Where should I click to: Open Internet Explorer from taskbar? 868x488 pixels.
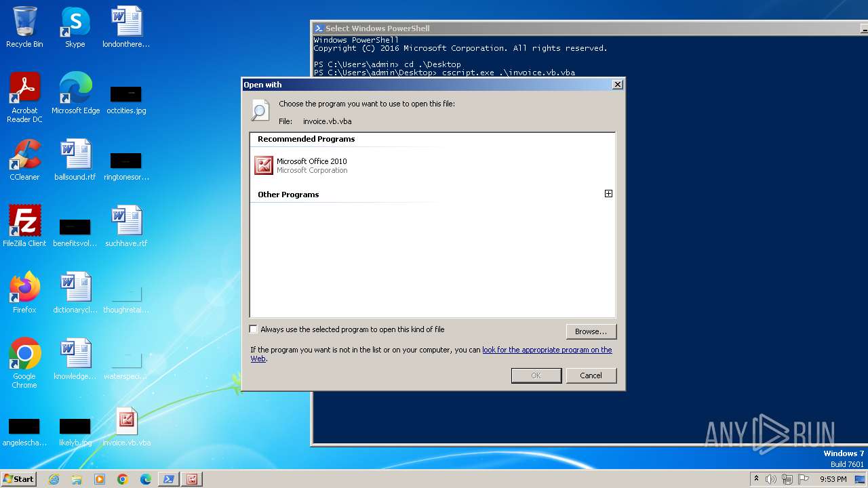[54, 479]
